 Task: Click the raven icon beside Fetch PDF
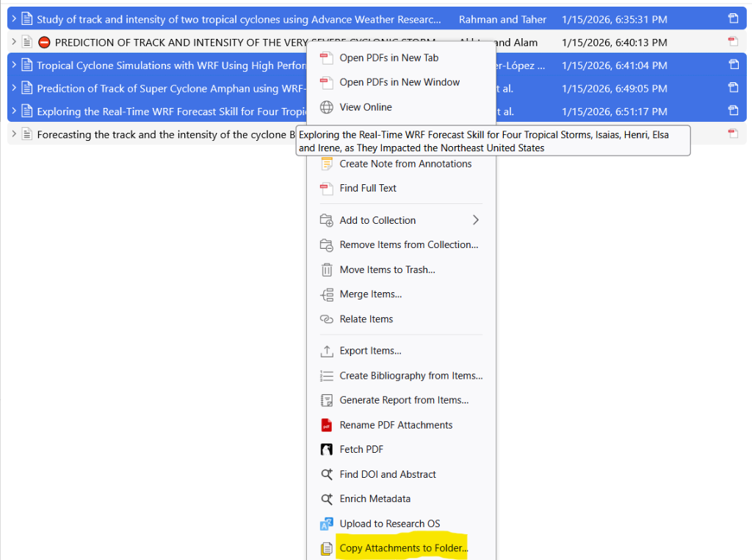click(327, 450)
